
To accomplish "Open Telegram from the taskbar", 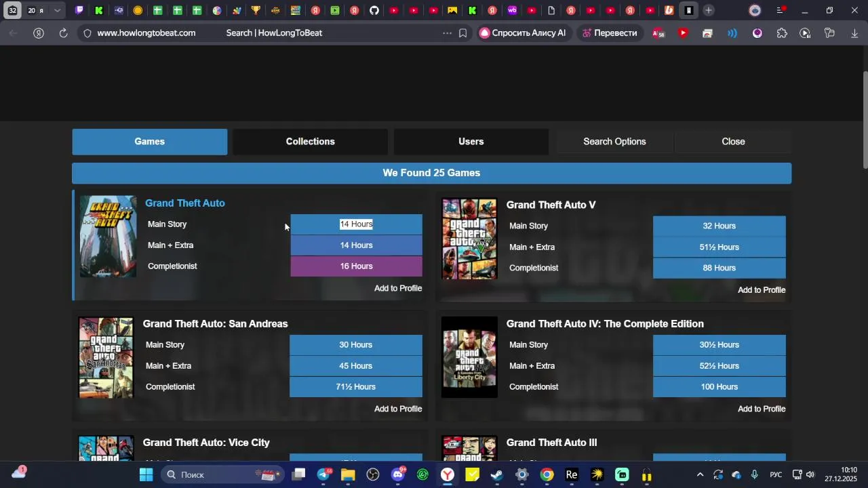I will [x=323, y=474].
